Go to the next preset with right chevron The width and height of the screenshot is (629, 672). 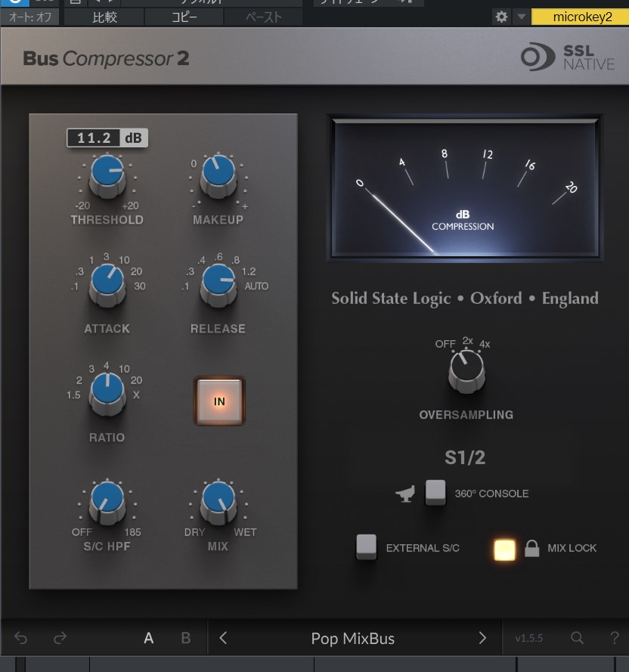pos(482,639)
